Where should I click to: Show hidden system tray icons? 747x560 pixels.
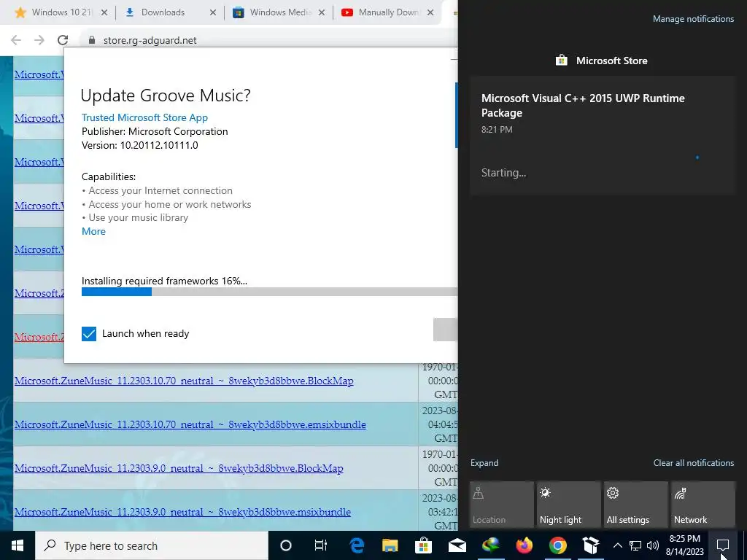pos(617,545)
